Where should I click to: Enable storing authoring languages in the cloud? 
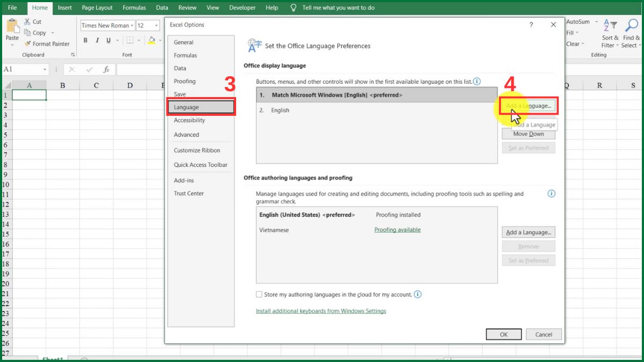coord(259,294)
